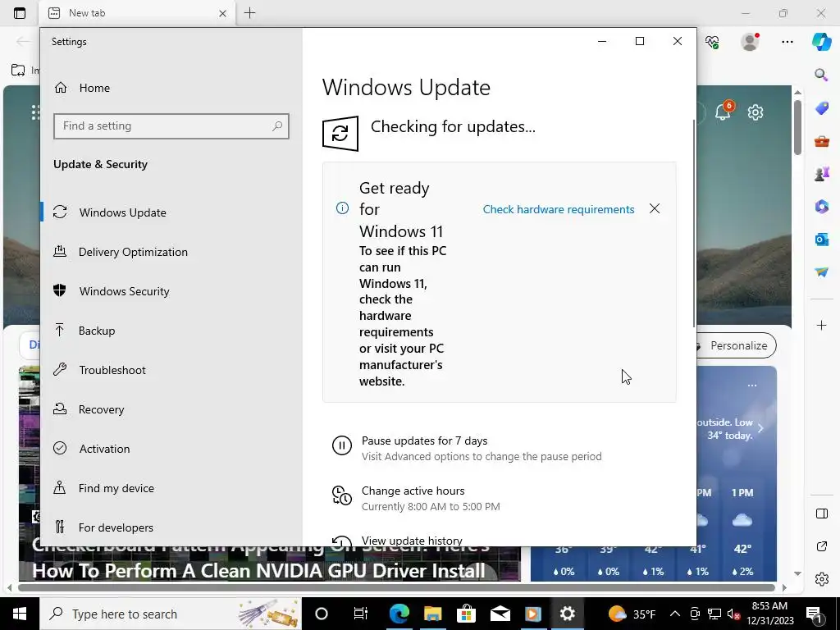
Task: Click the Backup upward arrow icon
Action: pos(59,330)
